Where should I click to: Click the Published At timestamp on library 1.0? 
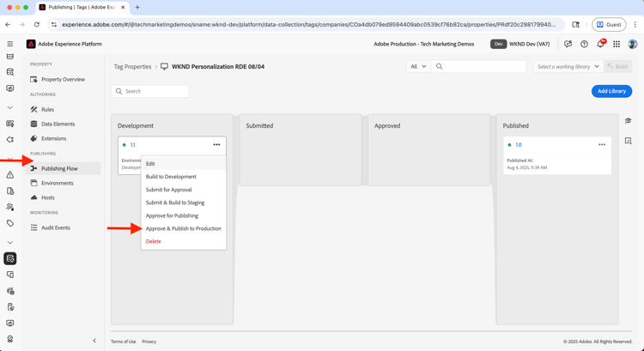coord(527,168)
